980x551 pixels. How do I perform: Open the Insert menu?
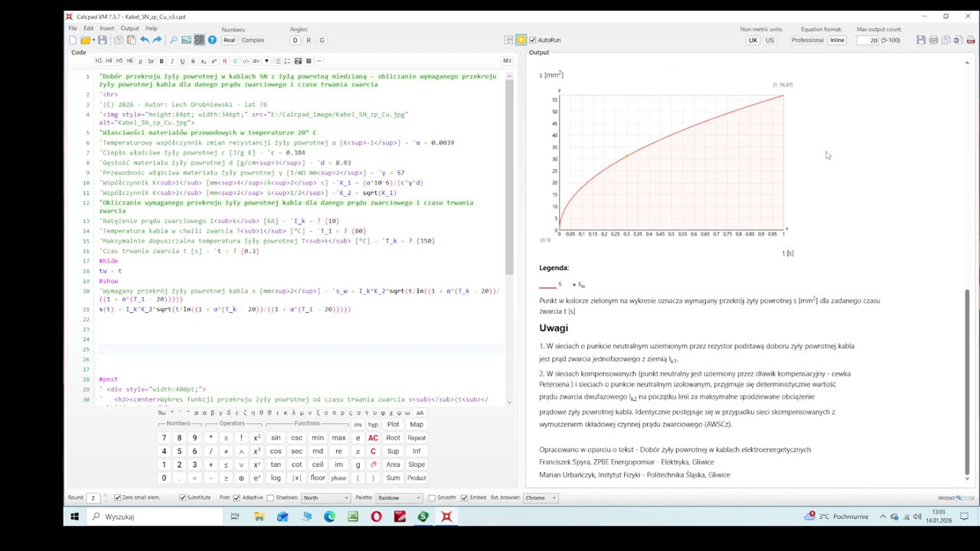pyautogui.click(x=106, y=28)
